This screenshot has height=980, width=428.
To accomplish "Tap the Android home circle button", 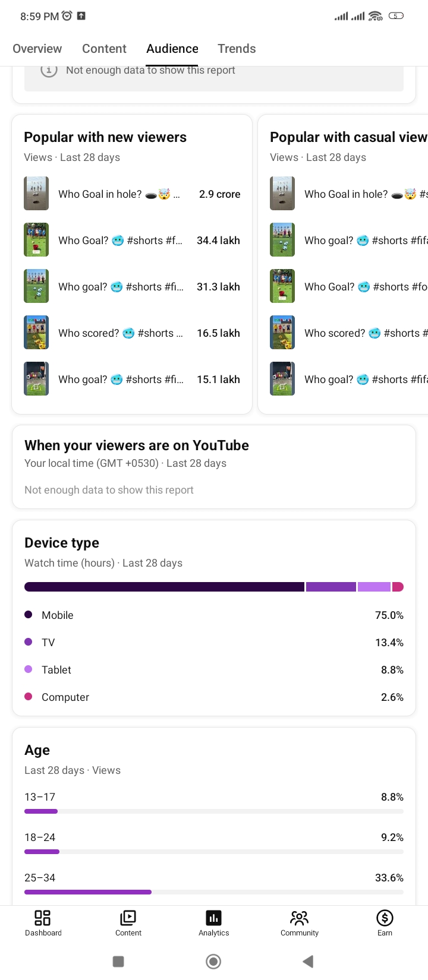I will 213,962.
